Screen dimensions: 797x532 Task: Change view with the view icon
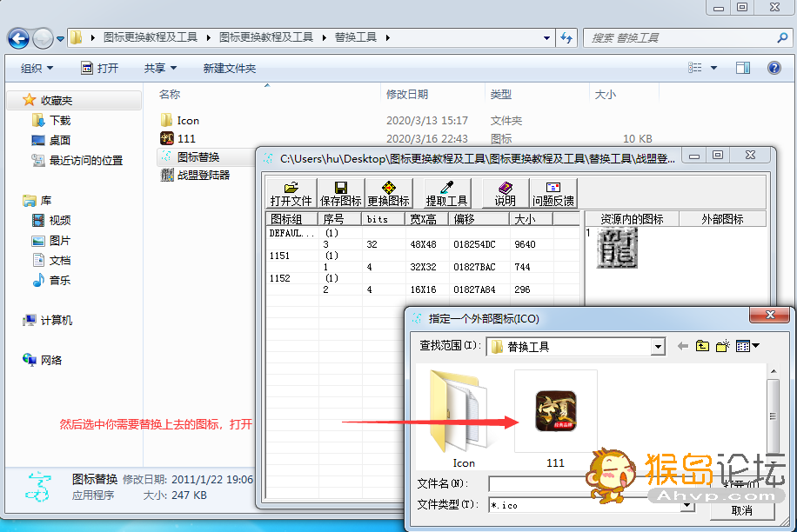click(695, 68)
